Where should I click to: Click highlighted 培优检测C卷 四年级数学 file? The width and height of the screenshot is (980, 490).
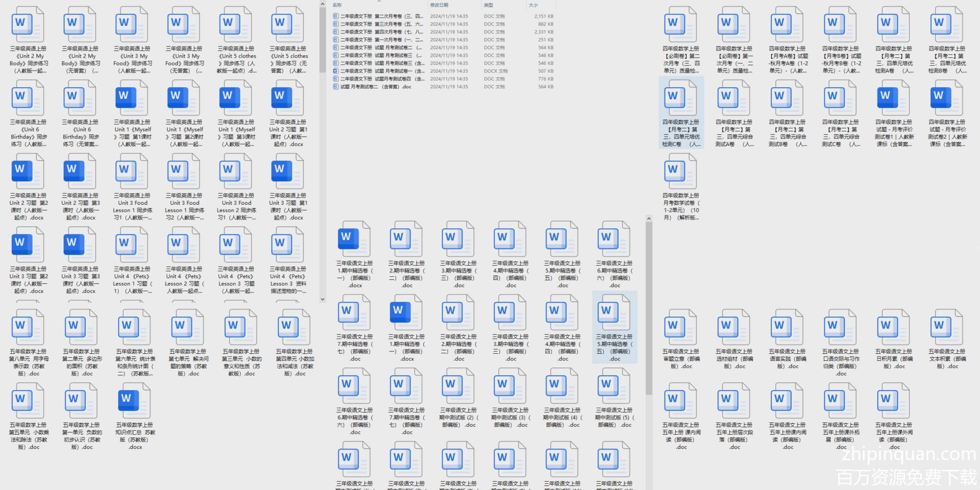tap(681, 99)
